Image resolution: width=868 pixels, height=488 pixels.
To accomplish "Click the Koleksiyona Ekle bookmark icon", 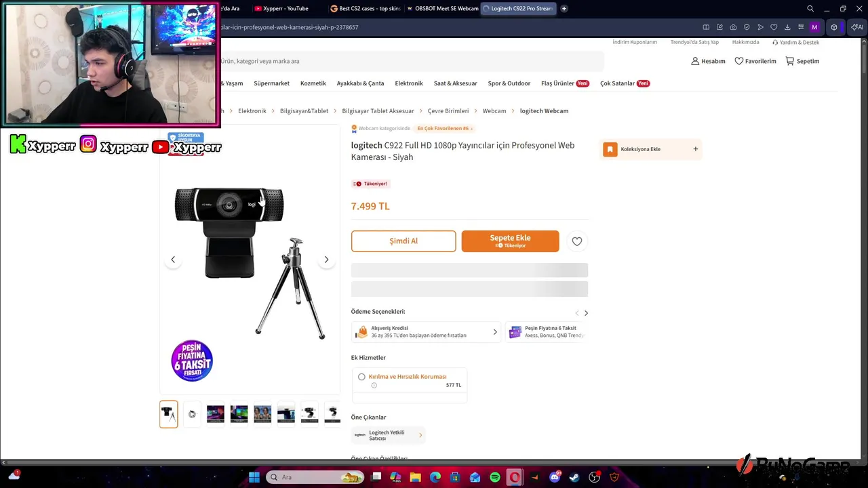I will coord(610,149).
